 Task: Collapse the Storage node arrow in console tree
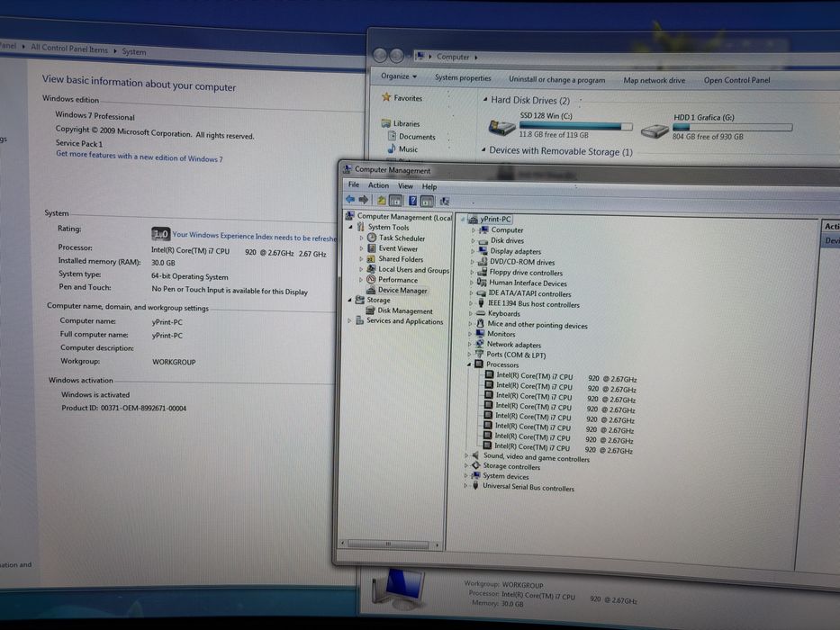tap(350, 300)
